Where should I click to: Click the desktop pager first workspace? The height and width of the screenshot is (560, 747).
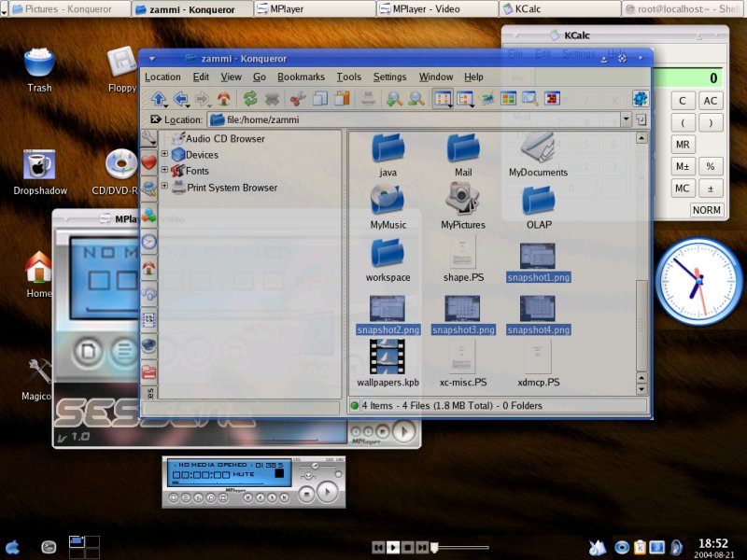pos(77,541)
